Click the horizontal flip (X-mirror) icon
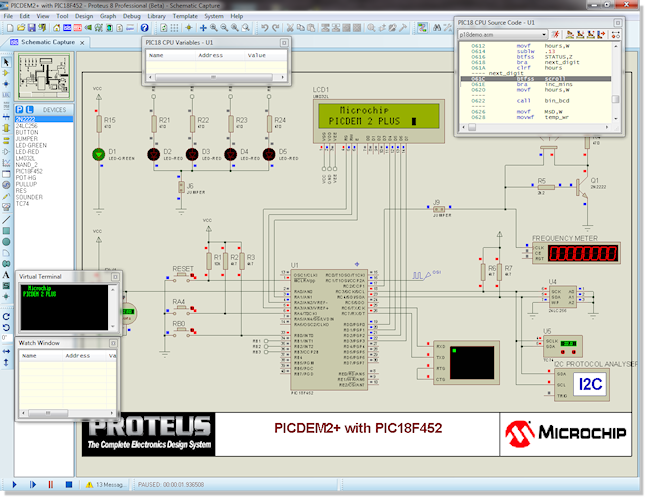 pos(6,351)
